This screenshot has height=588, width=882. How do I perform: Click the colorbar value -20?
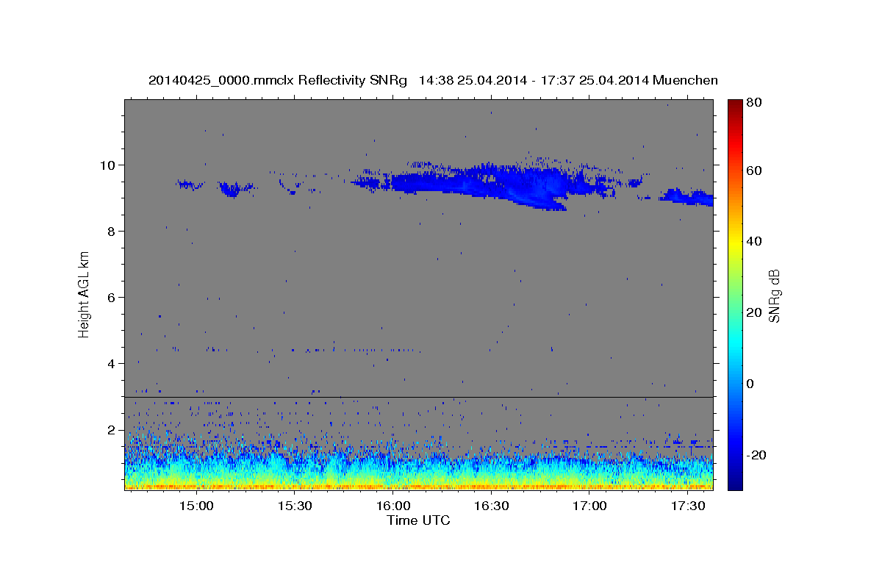[x=758, y=455]
